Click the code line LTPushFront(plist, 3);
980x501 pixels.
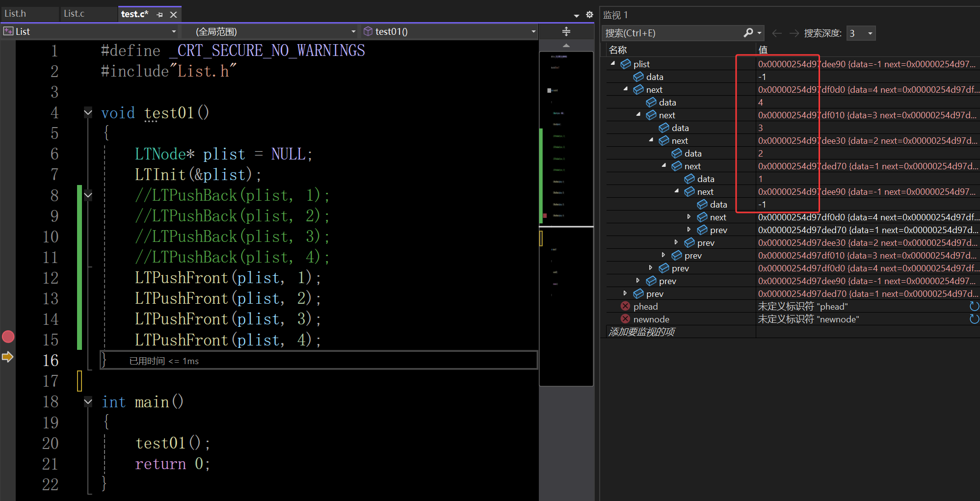tap(228, 319)
